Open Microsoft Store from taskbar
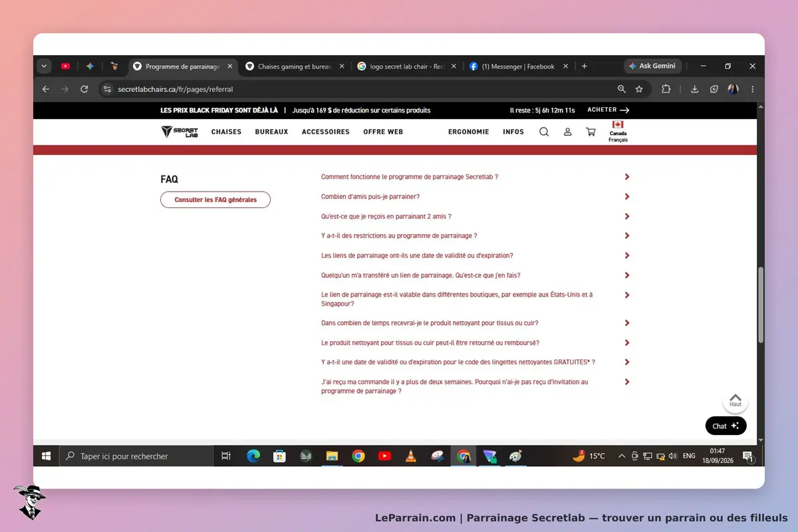Screen dimensions: 798x532 coord(280,456)
